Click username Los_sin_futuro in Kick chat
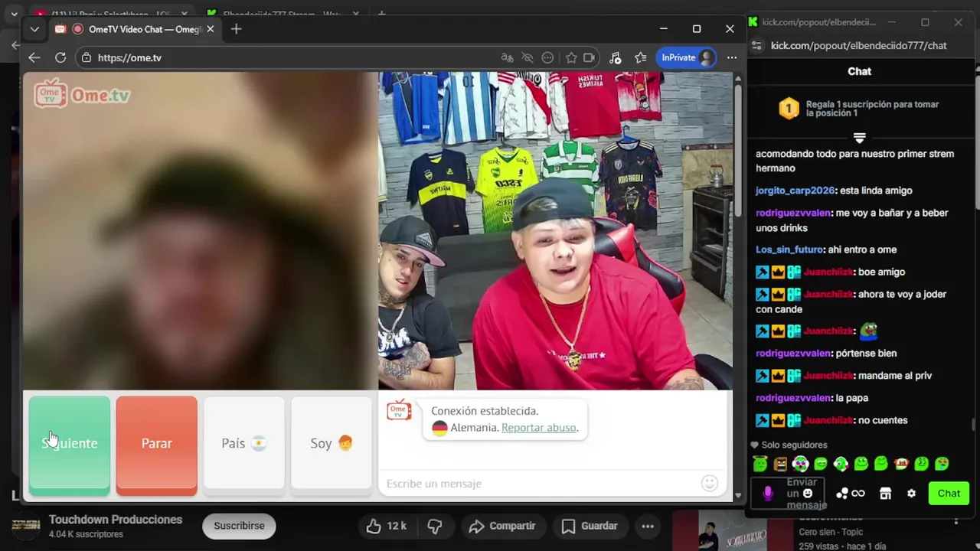This screenshot has width=980, height=551. 789,249
